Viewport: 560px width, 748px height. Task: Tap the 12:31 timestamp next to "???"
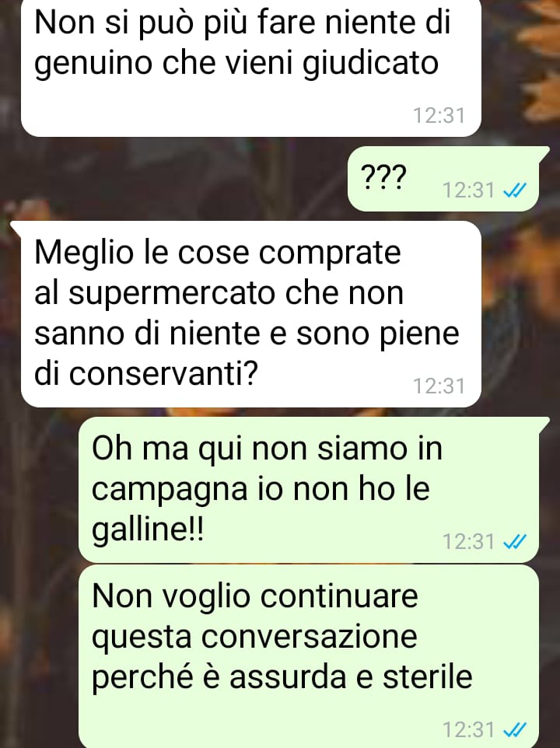coord(468,190)
